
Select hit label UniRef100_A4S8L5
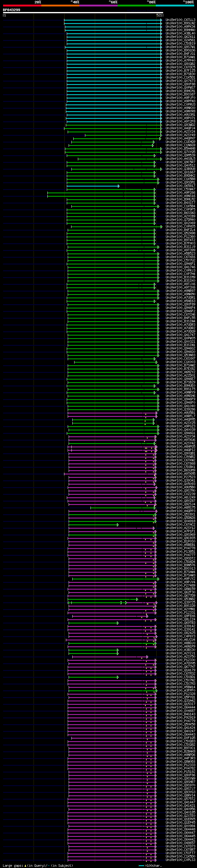pos(180,159)
